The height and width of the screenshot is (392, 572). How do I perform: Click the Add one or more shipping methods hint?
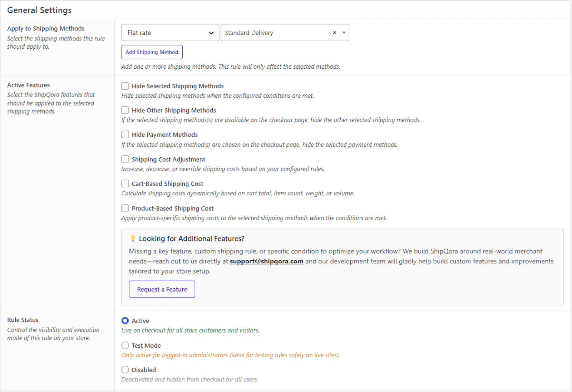coord(231,67)
